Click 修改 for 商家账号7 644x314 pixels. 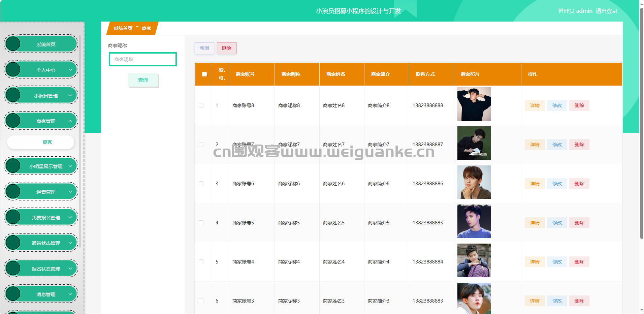[x=557, y=145]
